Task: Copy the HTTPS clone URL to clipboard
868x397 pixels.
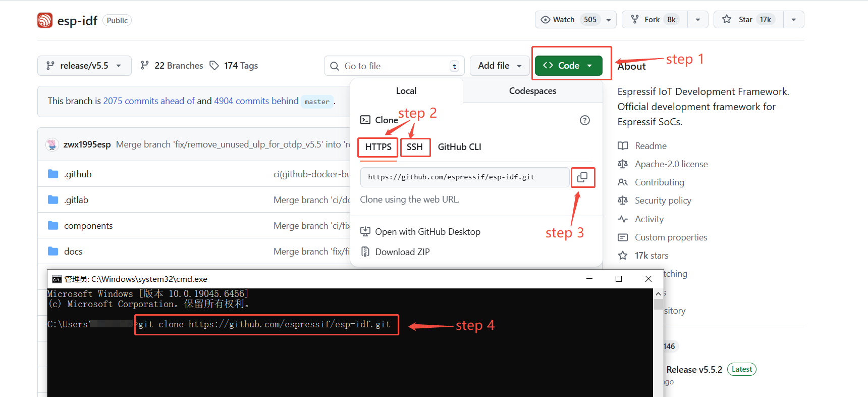Action: pyautogui.click(x=582, y=177)
